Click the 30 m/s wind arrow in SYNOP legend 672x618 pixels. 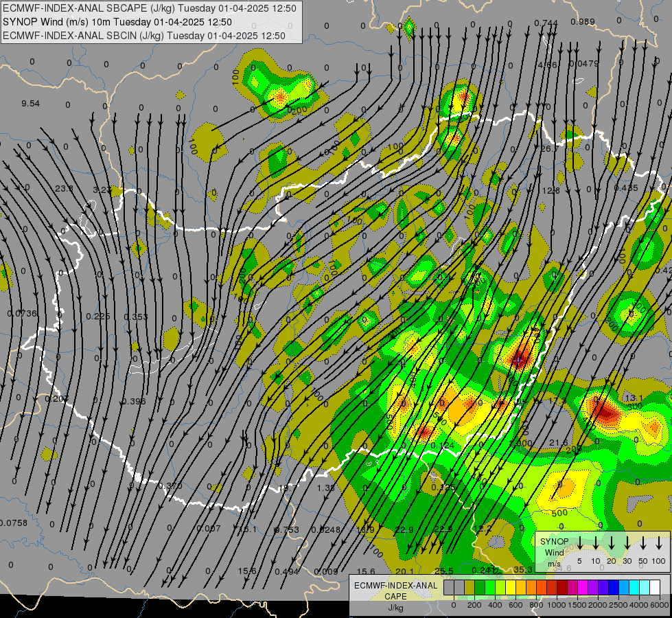coord(627,543)
